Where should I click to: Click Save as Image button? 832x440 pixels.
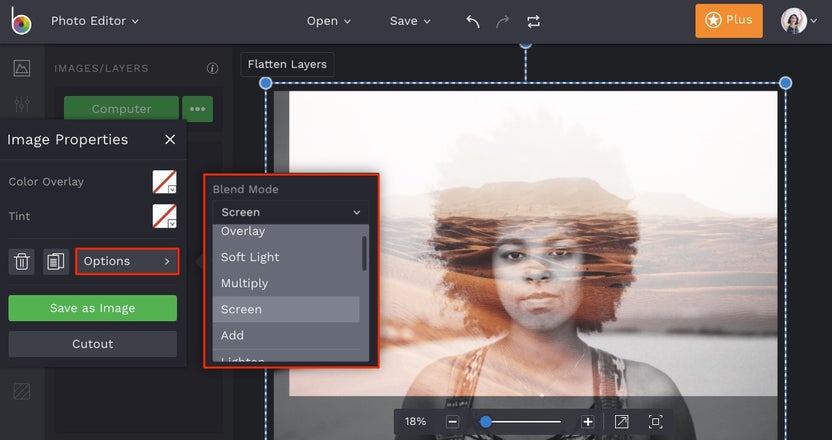coord(92,308)
